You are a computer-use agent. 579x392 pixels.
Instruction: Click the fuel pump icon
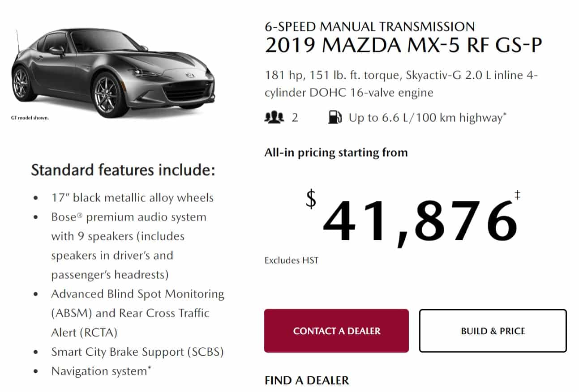point(335,118)
